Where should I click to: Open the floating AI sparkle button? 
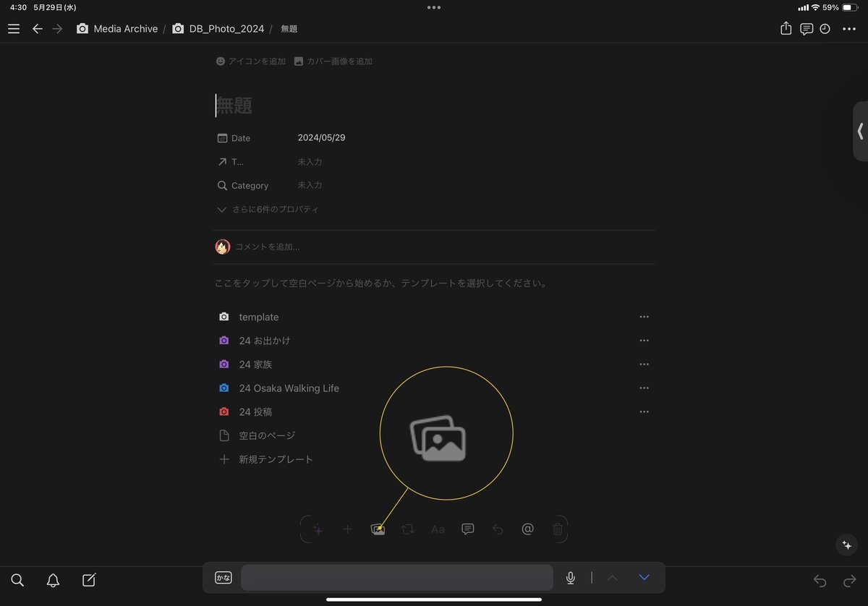click(847, 545)
